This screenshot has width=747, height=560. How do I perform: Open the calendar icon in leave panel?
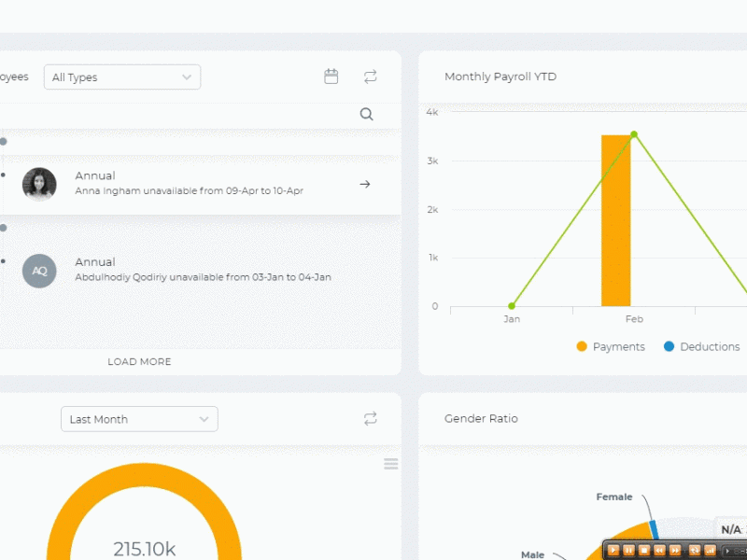tap(331, 77)
